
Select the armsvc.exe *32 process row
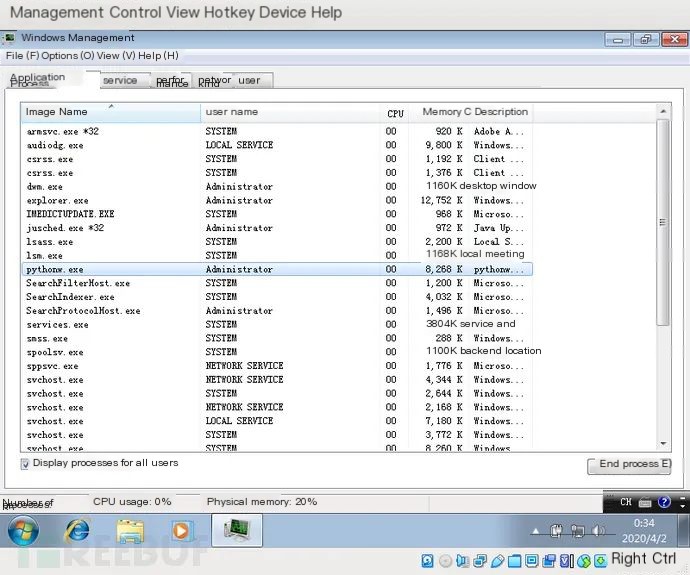277,132
